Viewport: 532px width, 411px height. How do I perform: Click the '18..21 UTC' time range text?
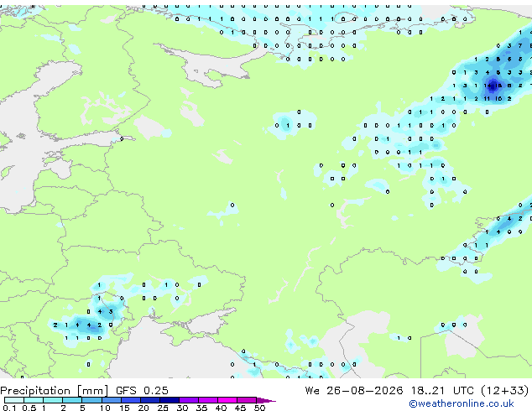(441, 391)
